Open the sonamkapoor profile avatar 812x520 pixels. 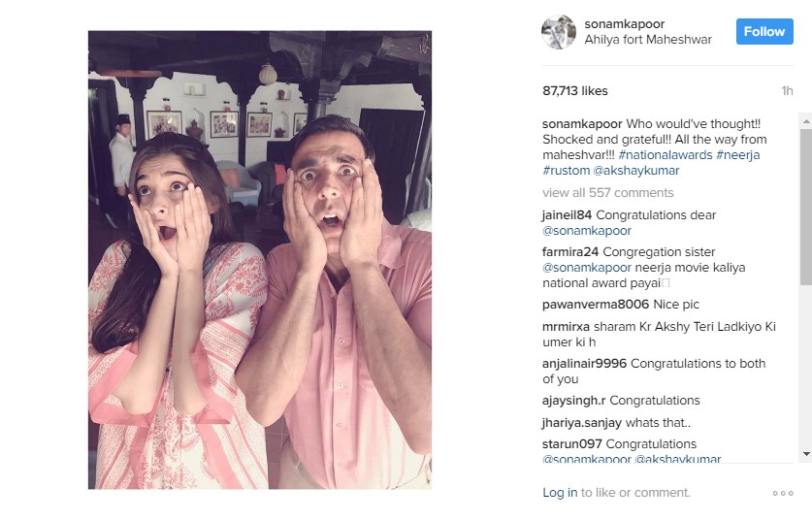tap(558, 32)
